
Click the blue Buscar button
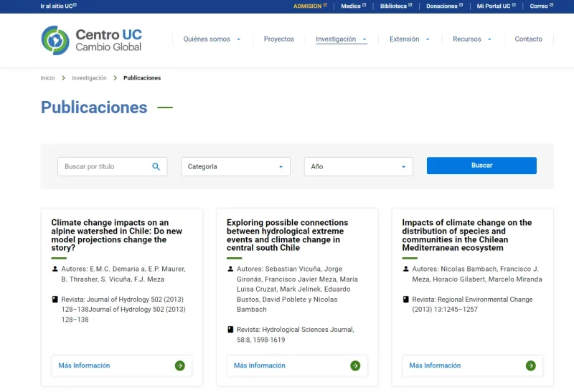pyautogui.click(x=481, y=166)
